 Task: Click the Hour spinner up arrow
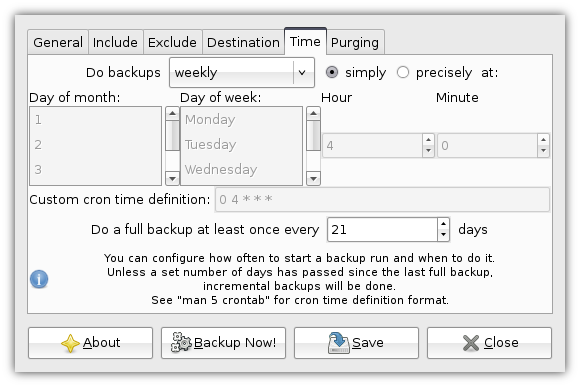[428, 140]
